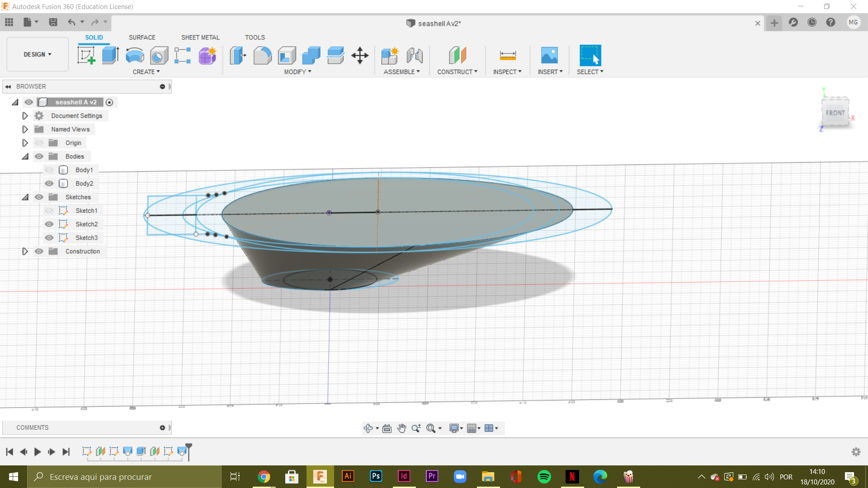Viewport: 868px width, 488px height.
Task: Play the design timeline
Action: point(38,451)
